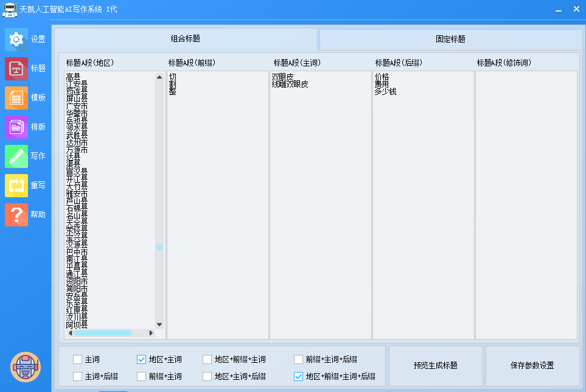586x392 pixels.
Task: Open the 模板 template icon
Action: pos(16,97)
